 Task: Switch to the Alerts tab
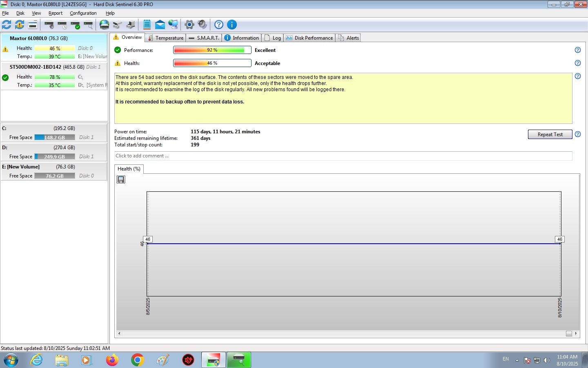(348, 38)
